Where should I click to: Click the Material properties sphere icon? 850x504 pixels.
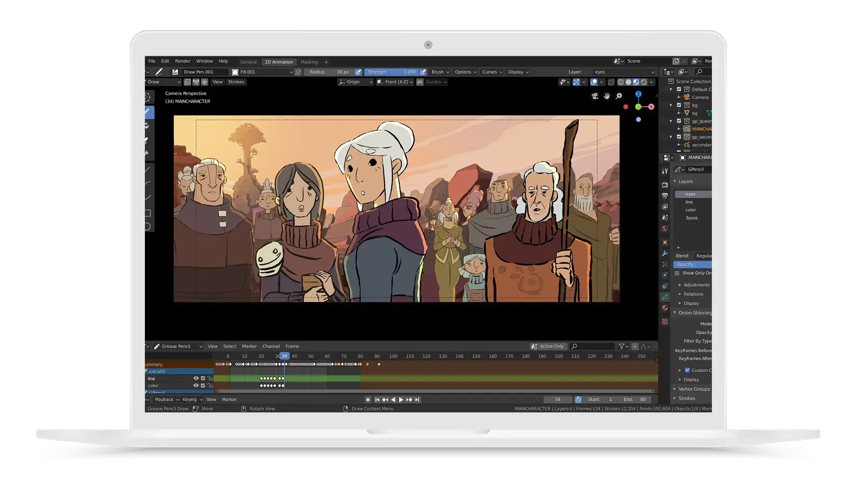[665, 308]
